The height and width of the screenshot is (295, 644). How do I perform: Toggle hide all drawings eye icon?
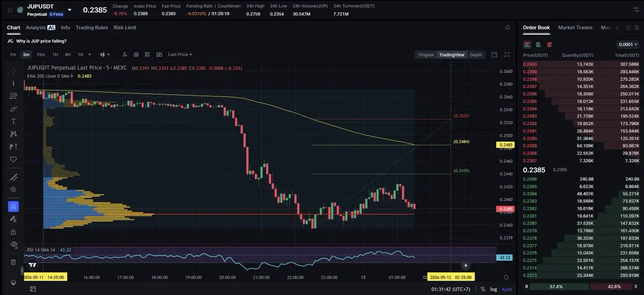[13, 245]
